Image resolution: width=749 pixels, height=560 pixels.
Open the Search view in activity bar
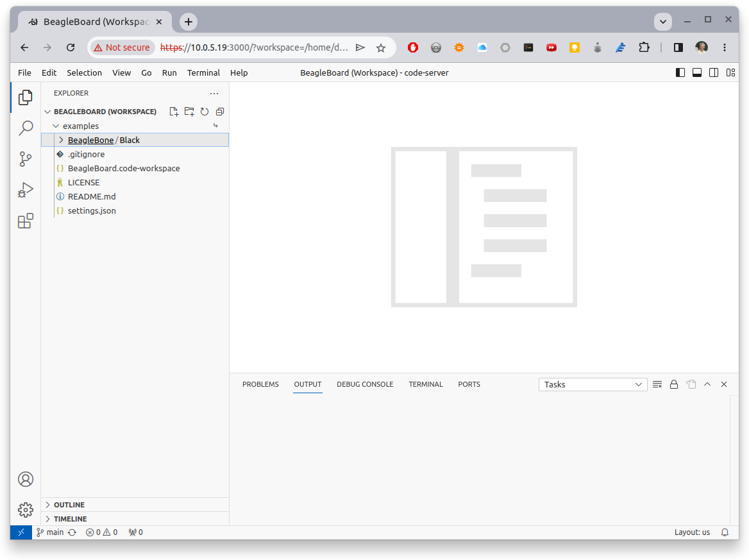(26, 128)
